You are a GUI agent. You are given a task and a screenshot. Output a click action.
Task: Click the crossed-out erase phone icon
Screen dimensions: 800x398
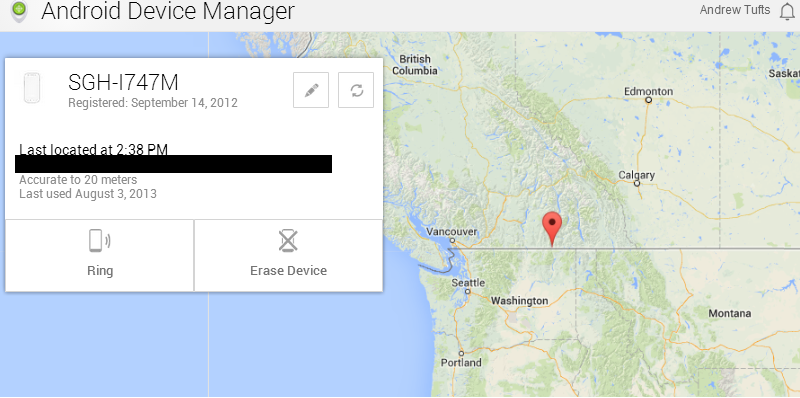pos(288,240)
